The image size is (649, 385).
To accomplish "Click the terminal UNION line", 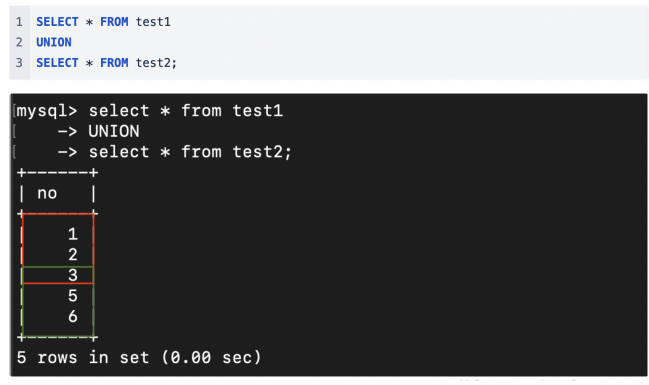I will [99, 131].
